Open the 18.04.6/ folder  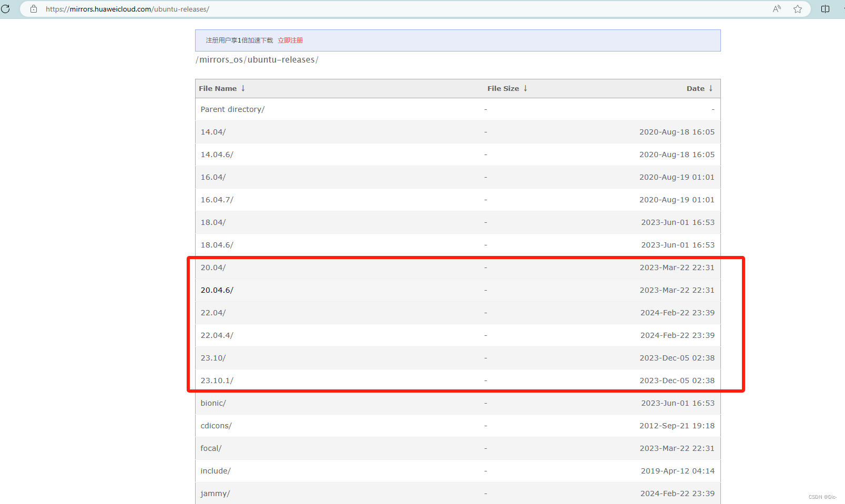coord(217,245)
